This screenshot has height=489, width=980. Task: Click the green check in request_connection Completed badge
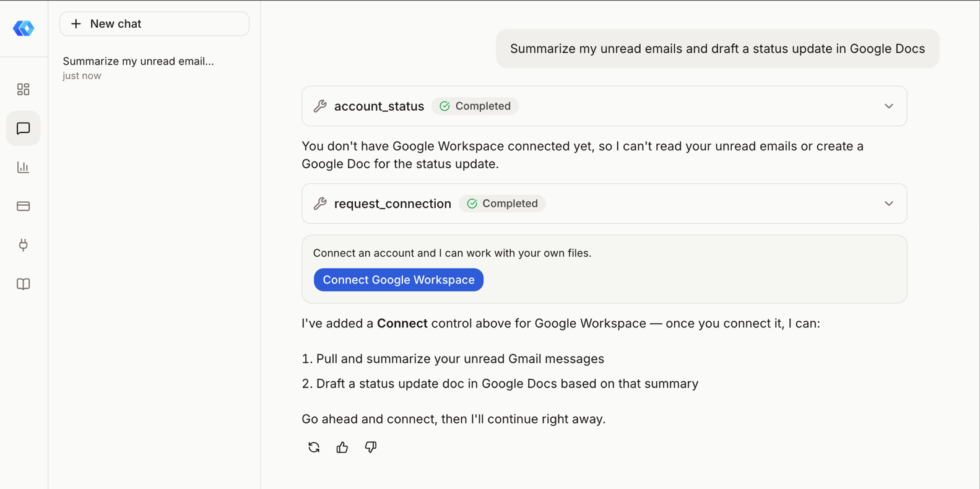point(472,204)
